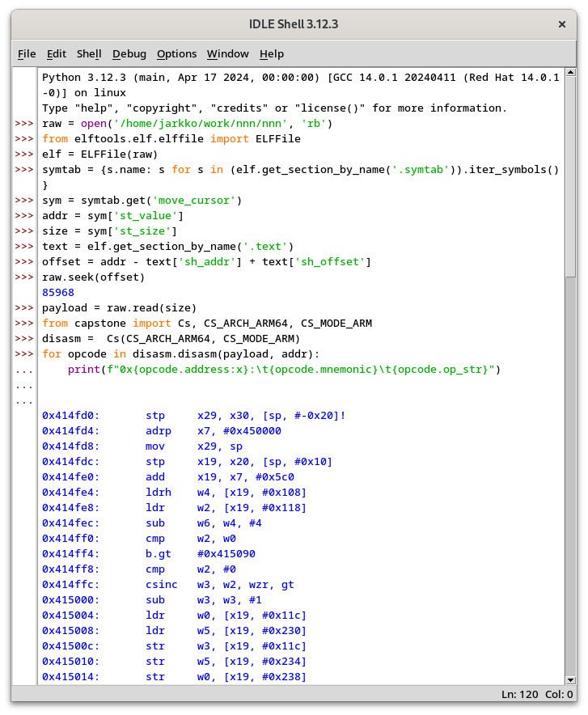Click the address 0x414fdc
The image size is (588, 715).
coord(70,462)
